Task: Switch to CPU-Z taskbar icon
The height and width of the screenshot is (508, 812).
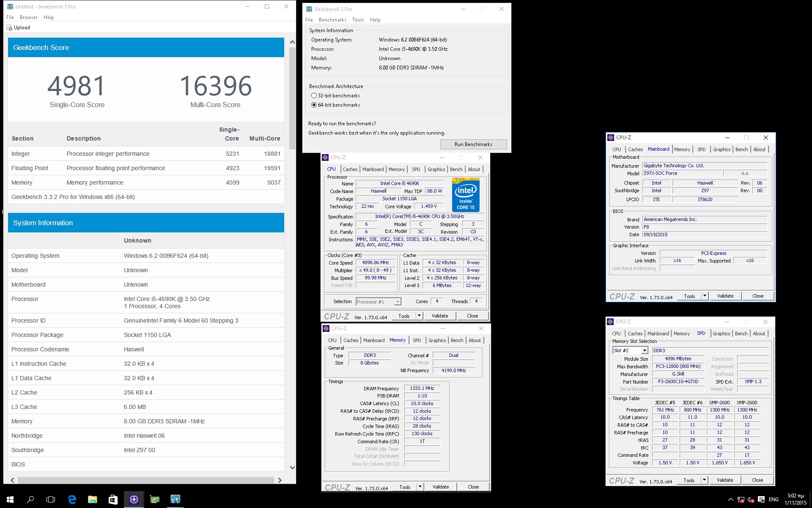Action: click(x=134, y=500)
